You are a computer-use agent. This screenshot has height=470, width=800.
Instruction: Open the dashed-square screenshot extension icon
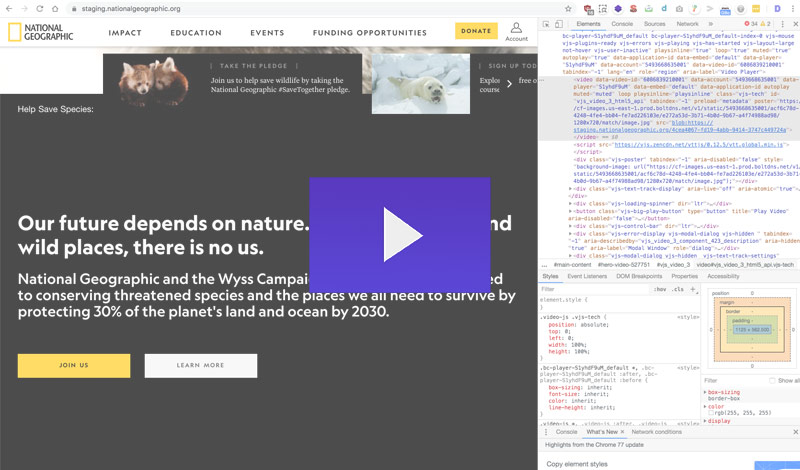tap(603, 9)
